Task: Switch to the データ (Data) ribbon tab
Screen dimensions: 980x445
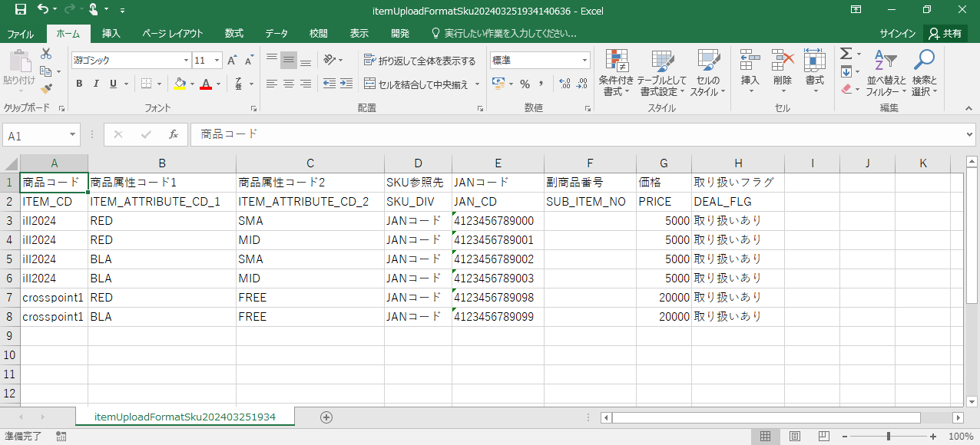Action: (x=276, y=34)
